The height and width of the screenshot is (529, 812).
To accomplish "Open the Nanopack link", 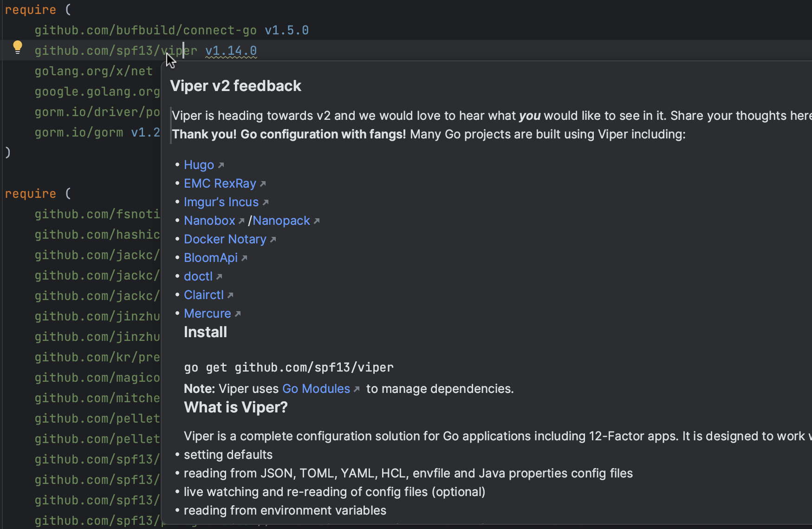I will click(281, 221).
